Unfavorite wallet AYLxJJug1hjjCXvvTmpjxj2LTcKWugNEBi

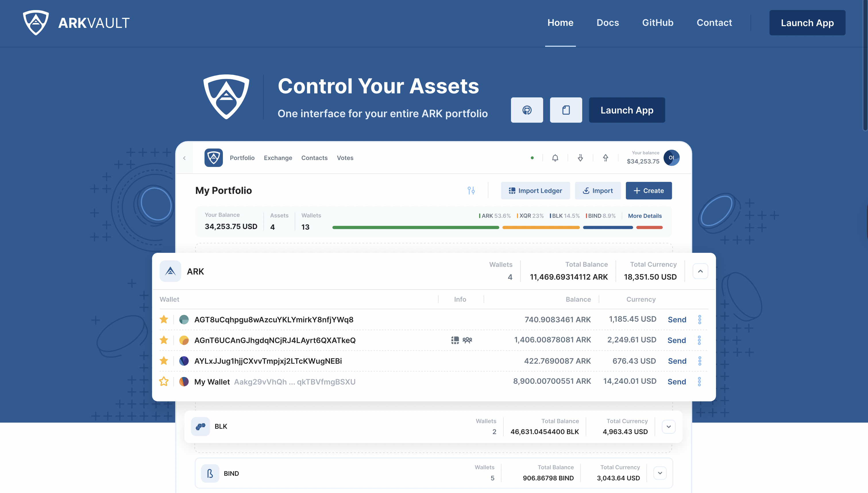[x=164, y=361]
